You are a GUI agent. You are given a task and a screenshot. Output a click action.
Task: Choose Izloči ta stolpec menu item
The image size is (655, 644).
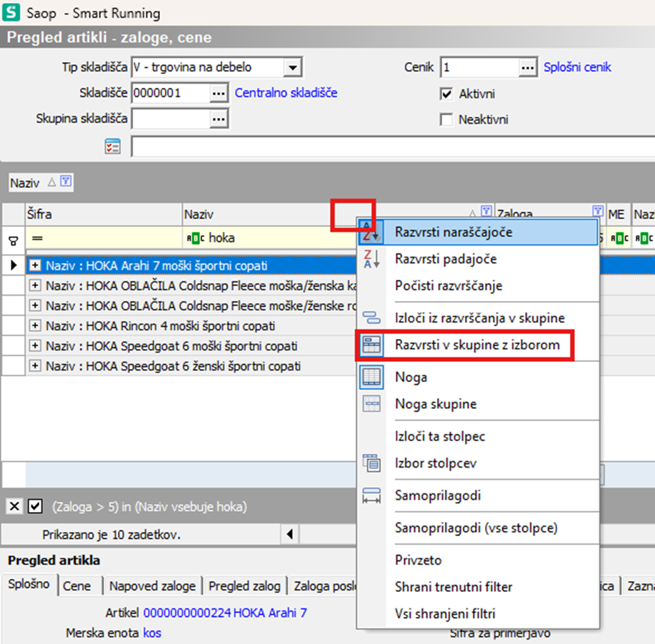pos(478,436)
